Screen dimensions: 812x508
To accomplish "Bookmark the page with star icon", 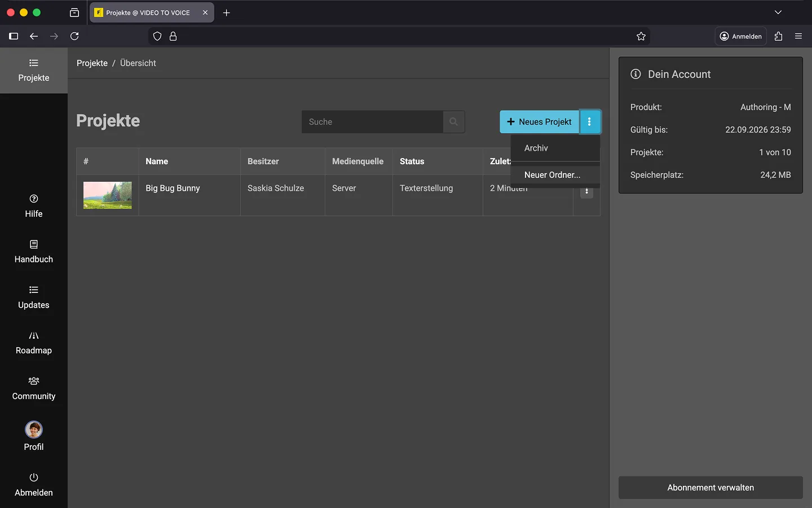I will (x=641, y=36).
